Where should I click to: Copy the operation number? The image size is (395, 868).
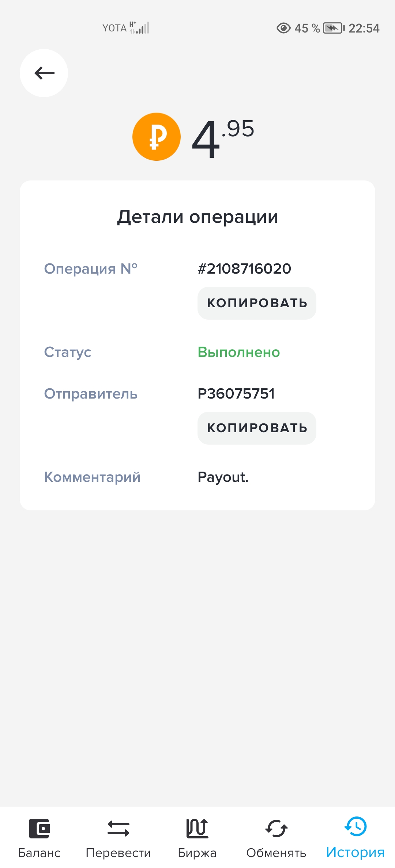pyautogui.click(x=257, y=303)
